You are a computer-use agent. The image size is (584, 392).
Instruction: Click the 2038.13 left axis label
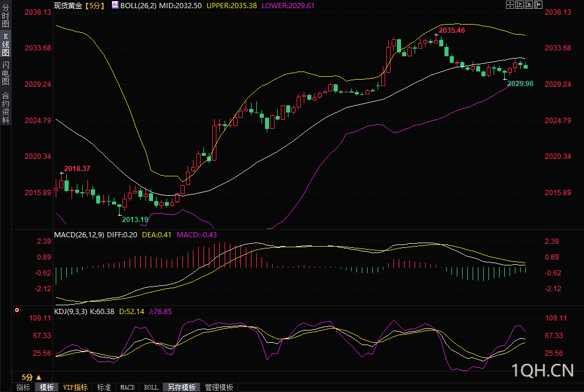(x=38, y=12)
